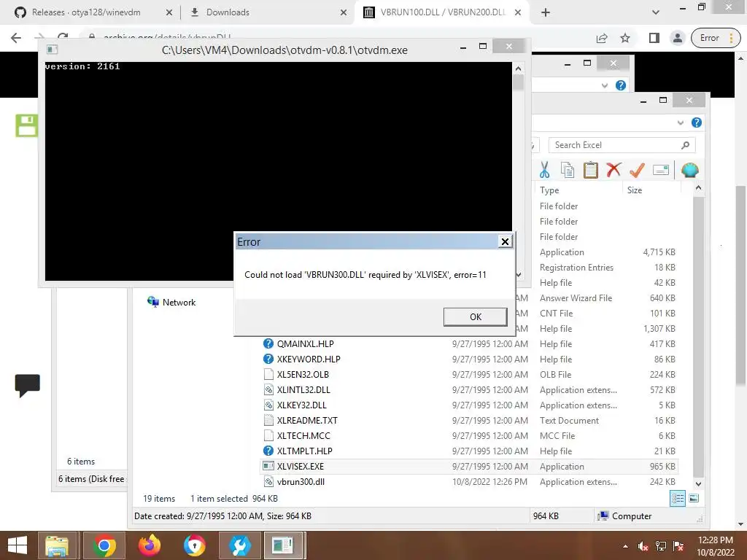Screen dimensions: 747x560
Task: Click the Cut scissors icon in Explorer toolbar
Action: tap(544, 170)
